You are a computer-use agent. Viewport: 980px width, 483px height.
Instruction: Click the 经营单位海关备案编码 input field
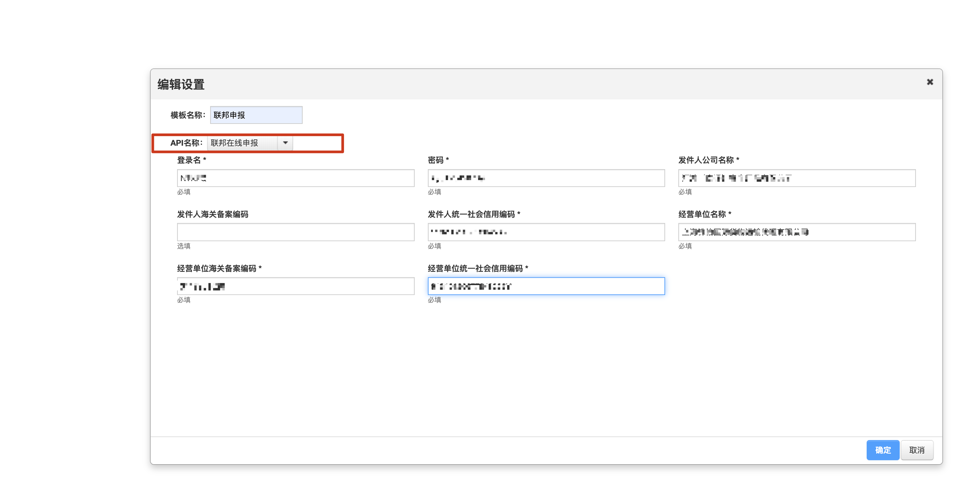pyautogui.click(x=296, y=286)
